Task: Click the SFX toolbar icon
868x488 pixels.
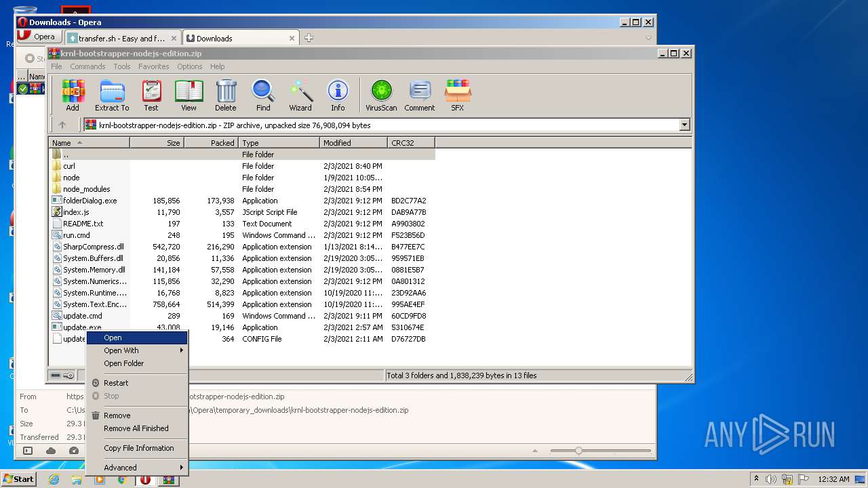Action: tap(458, 95)
